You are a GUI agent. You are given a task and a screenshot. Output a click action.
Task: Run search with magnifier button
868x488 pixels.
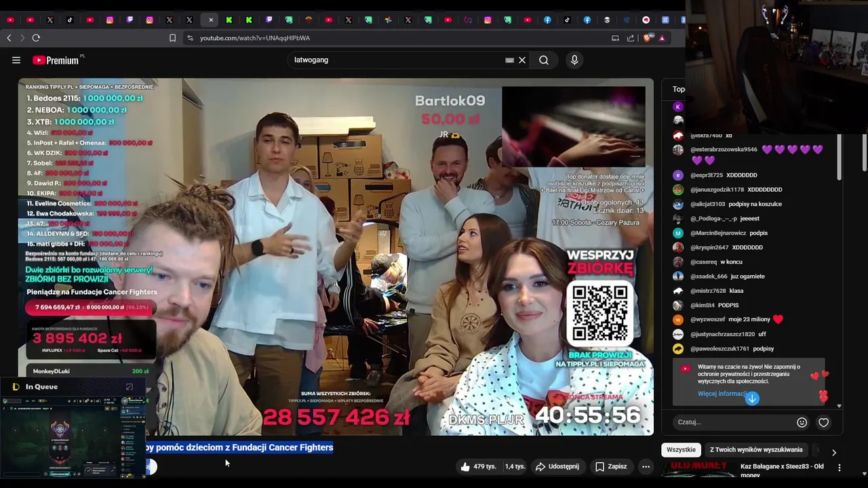pyautogui.click(x=544, y=60)
